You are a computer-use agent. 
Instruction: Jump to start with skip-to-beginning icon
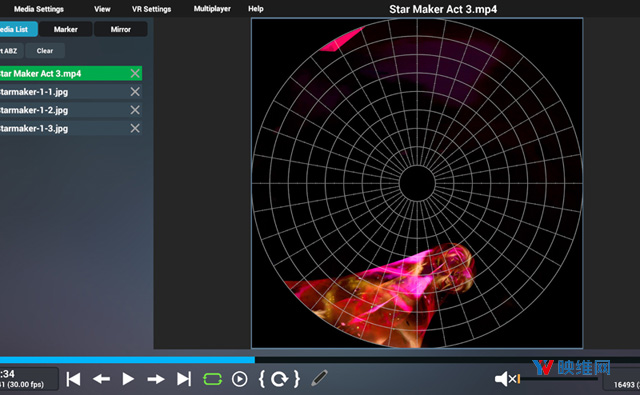click(73, 379)
